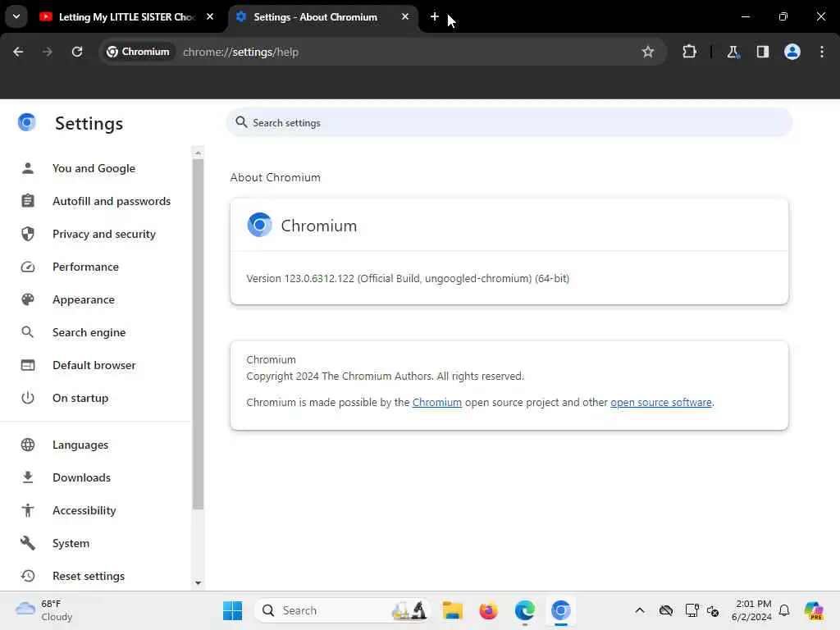Reload the current page

(x=77, y=52)
